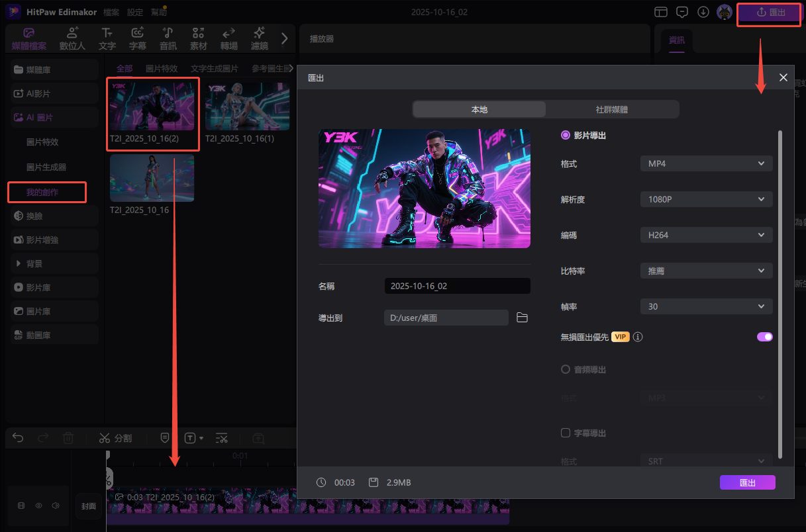Open the 轉場 transitions panel

coord(229,38)
